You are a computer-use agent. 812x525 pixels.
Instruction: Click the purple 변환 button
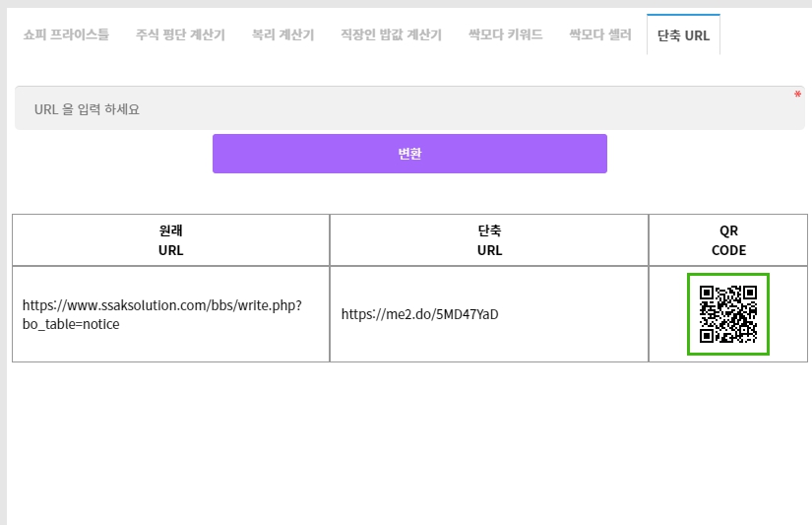tap(409, 154)
